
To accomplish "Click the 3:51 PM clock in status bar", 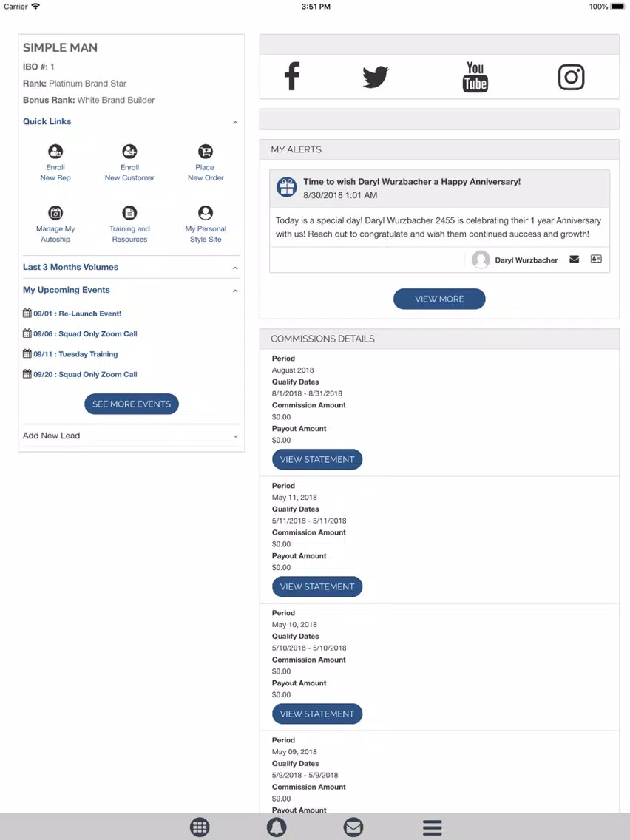I will point(316,7).
